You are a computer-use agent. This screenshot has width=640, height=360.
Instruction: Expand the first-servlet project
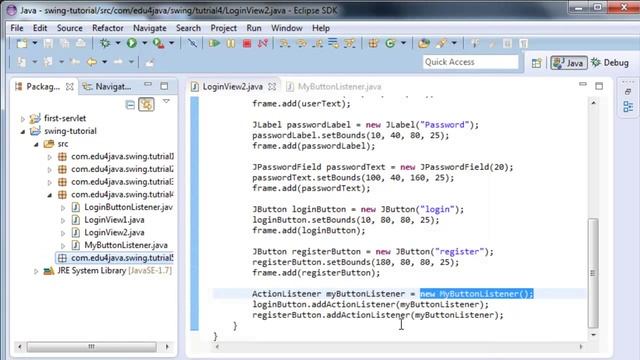click(x=23, y=119)
